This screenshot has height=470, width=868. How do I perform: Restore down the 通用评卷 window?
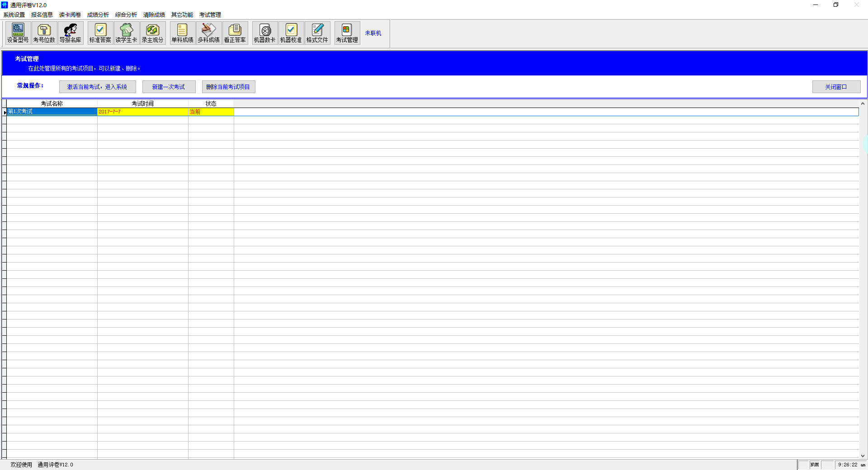coord(836,5)
